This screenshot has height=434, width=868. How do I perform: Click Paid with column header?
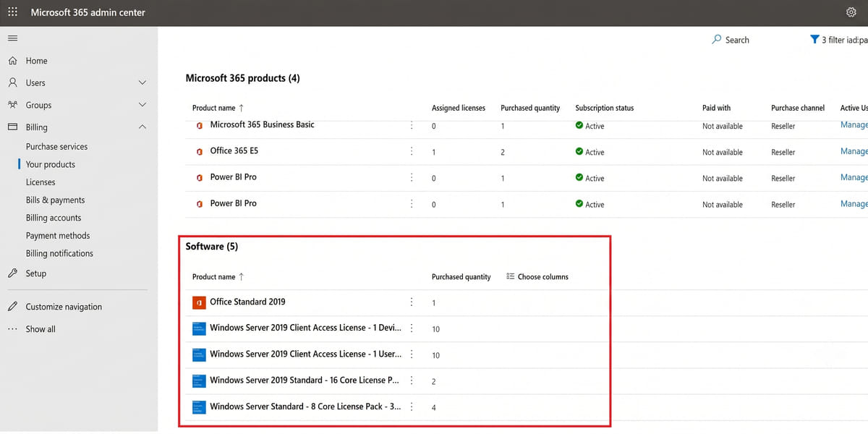pyautogui.click(x=717, y=108)
